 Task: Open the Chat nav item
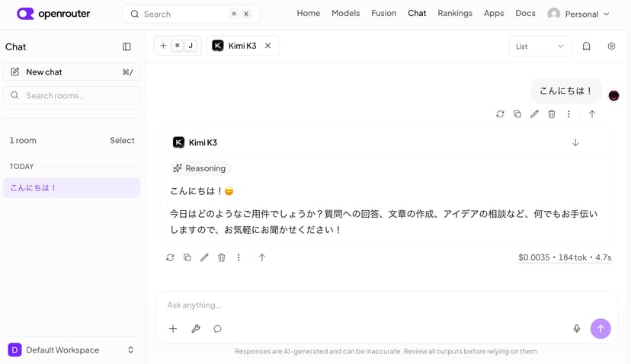click(x=417, y=13)
